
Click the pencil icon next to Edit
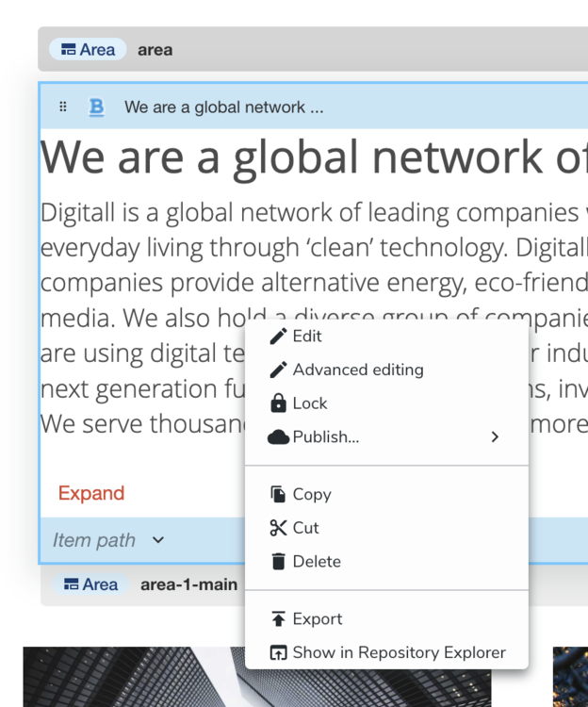(278, 337)
